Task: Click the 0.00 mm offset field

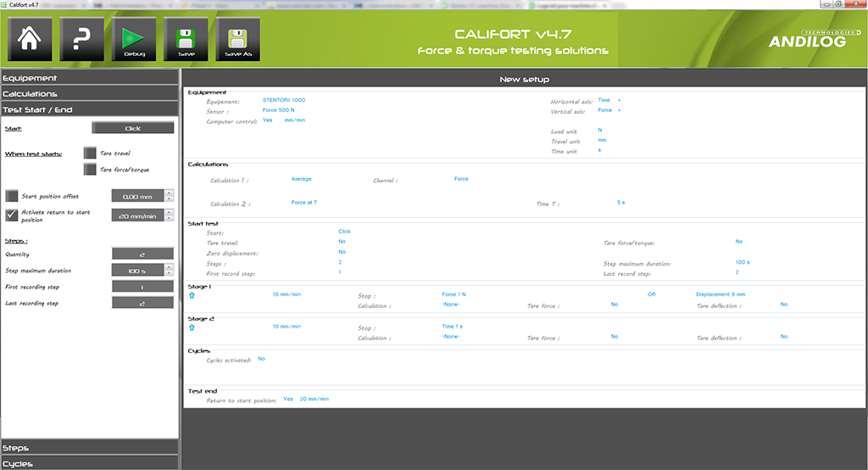Action: (138, 196)
